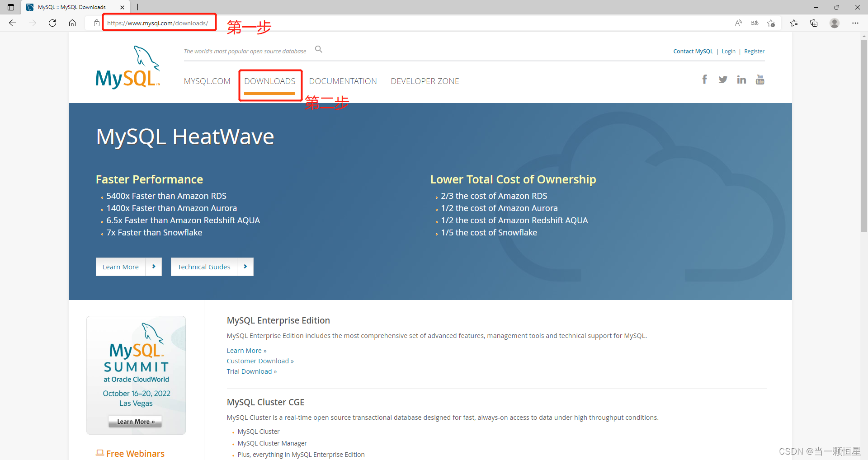Open the tab actions menu icon
This screenshot has width=868, height=460.
click(11, 7)
